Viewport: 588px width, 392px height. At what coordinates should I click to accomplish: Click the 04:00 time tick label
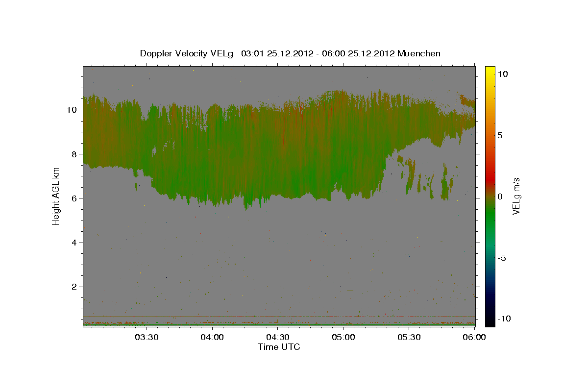[x=213, y=337]
